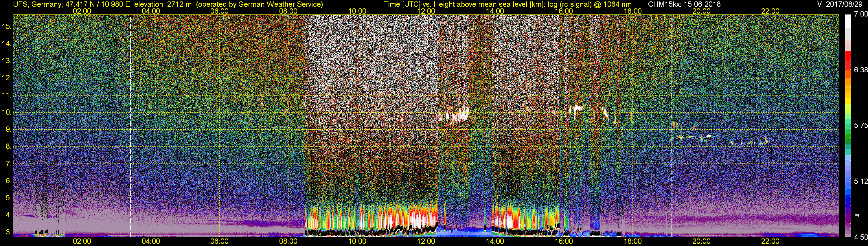Click the "7.00" color scale value
The image size is (868, 246).
pos(861,14)
